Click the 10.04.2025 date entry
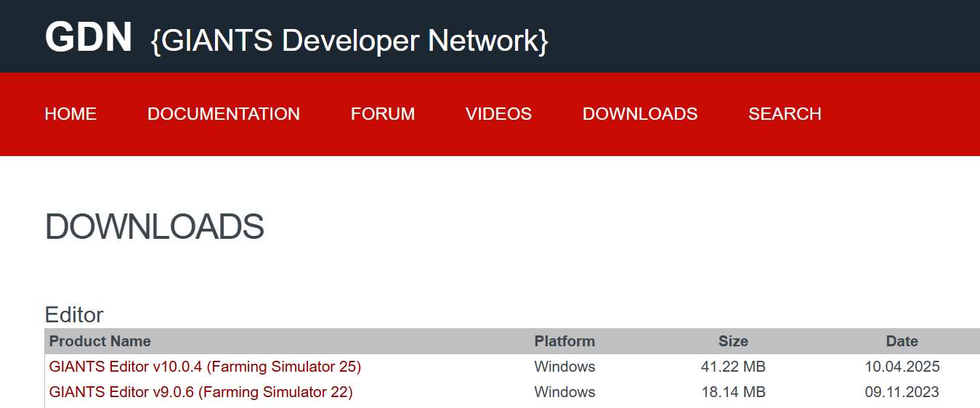The width and height of the screenshot is (980, 408). pos(902,367)
